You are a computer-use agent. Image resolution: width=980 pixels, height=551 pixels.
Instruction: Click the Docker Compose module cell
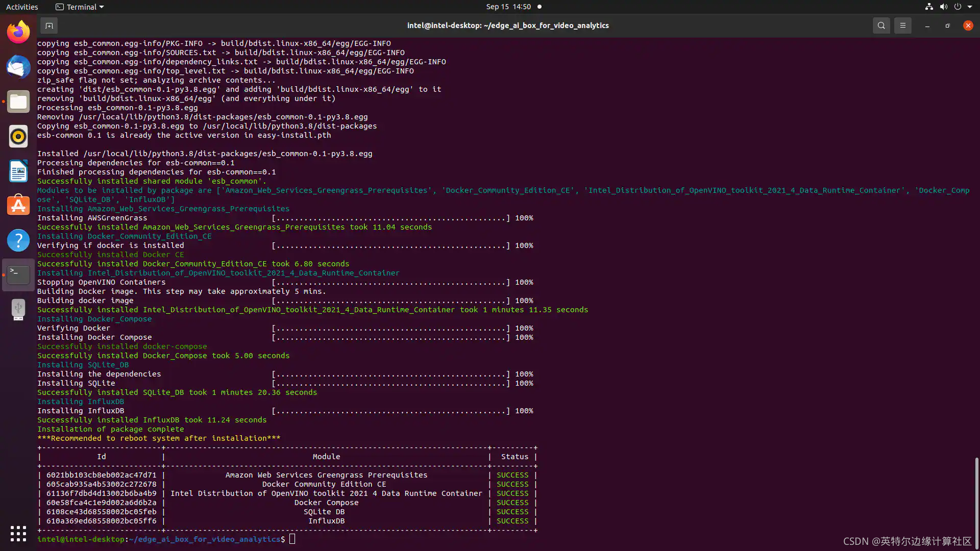[326, 503]
